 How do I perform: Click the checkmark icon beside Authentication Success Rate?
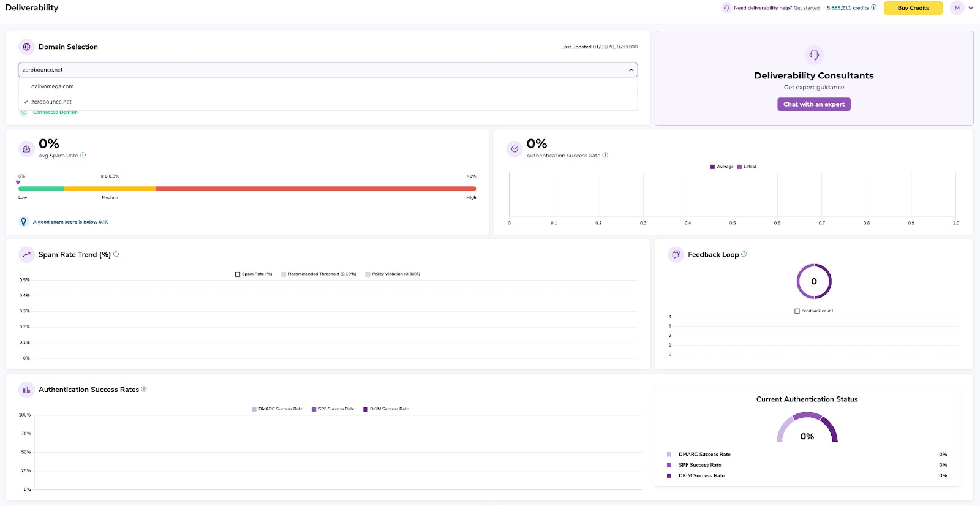pyautogui.click(x=514, y=149)
